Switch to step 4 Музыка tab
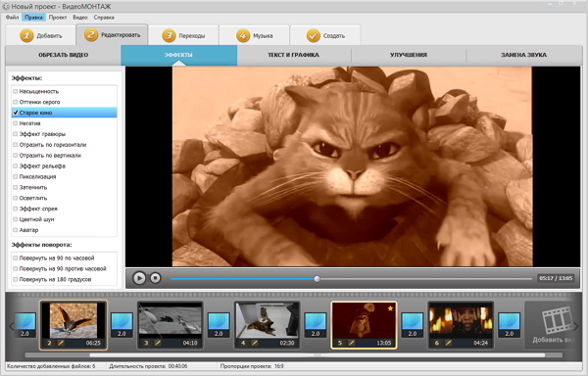The image size is (588, 376). pyautogui.click(x=254, y=36)
